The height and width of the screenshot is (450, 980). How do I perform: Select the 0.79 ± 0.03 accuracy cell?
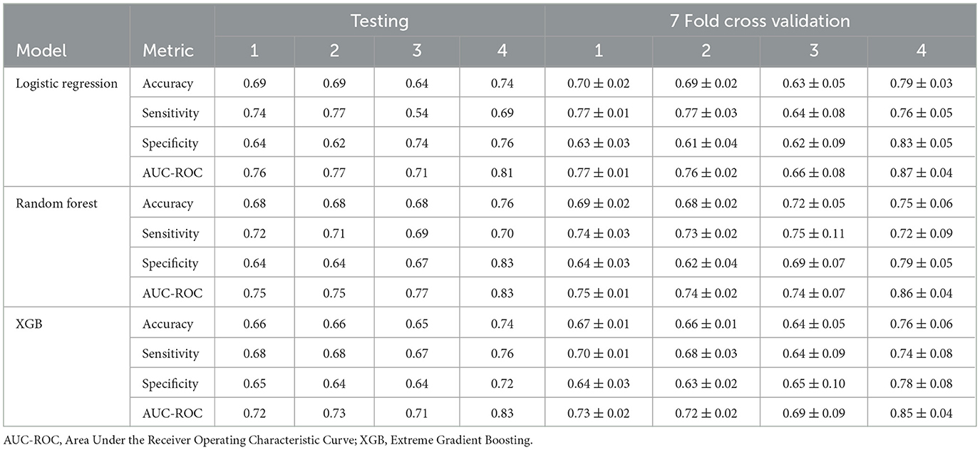pyautogui.click(x=921, y=83)
